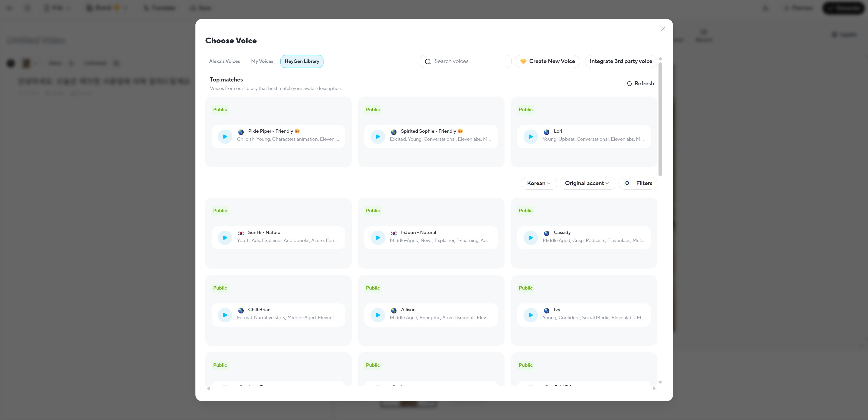The image size is (868, 420).
Task: Switch to Alexa's Voices tab
Action: pos(225,61)
